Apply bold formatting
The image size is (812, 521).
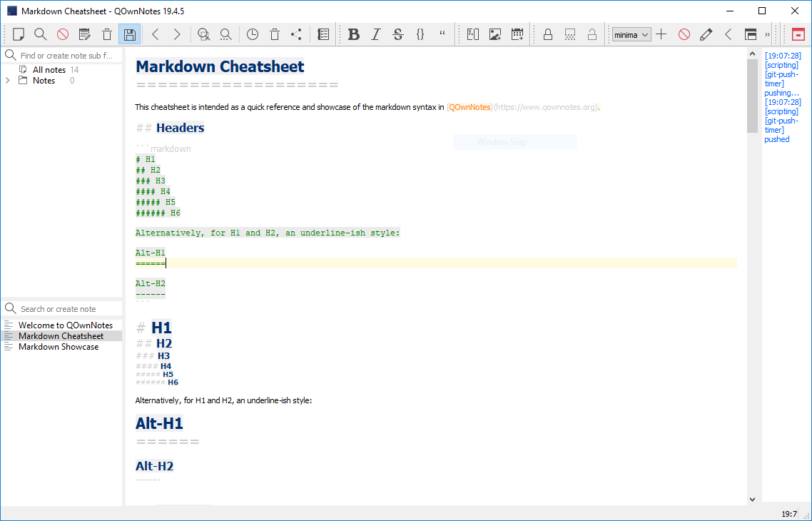[x=354, y=35]
